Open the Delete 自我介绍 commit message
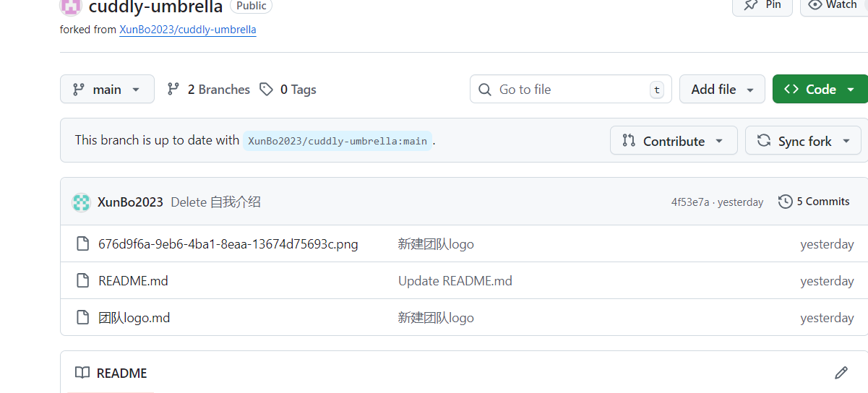The image size is (868, 393). [x=215, y=202]
